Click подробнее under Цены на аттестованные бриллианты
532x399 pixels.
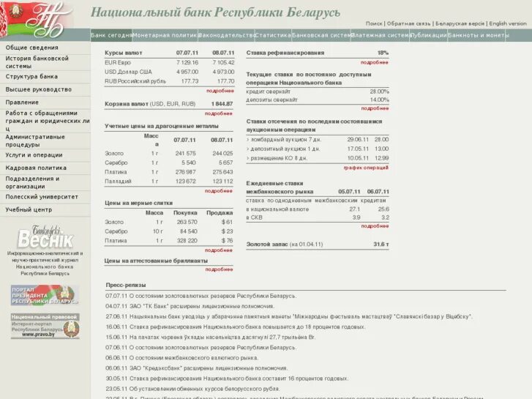219,269
